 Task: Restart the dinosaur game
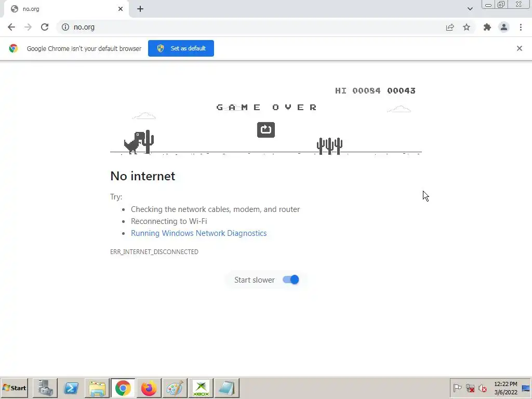[266, 129]
